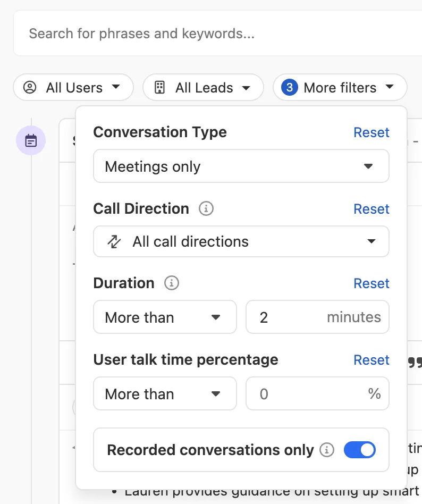Collapse the More filters dropdown
The height and width of the screenshot is (504, 422).
tap(340, 87)
